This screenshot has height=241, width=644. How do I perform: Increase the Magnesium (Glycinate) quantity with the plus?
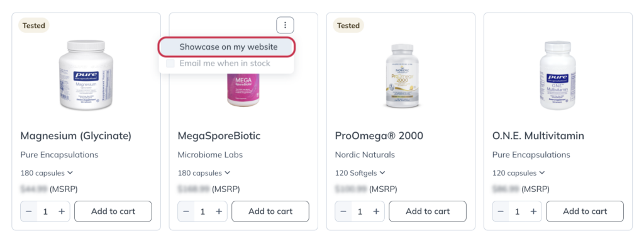pos(62,211)
